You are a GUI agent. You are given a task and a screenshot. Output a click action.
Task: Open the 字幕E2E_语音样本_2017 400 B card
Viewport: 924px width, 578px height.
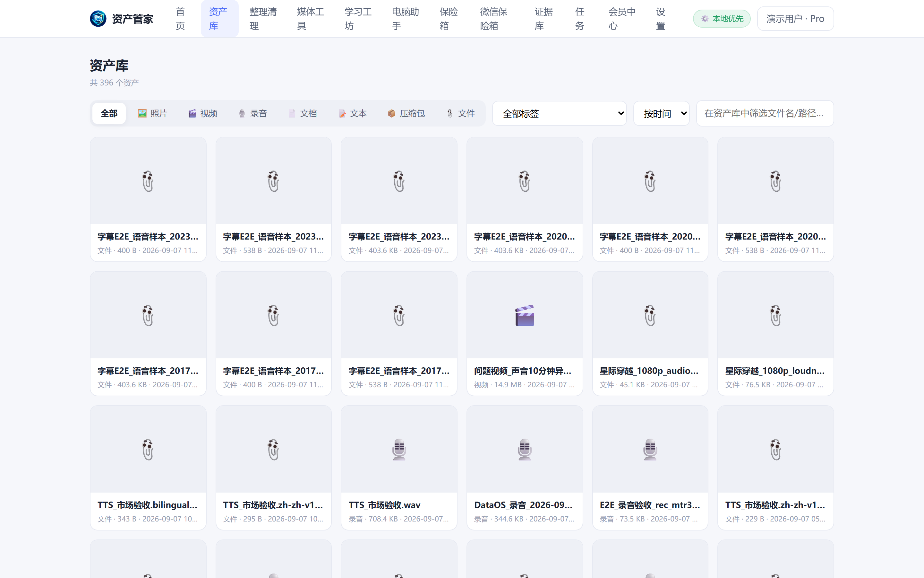(273, 333)
